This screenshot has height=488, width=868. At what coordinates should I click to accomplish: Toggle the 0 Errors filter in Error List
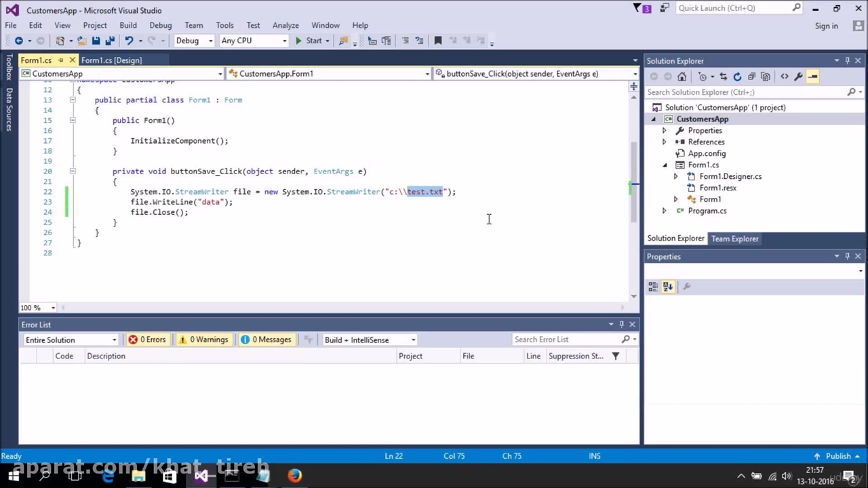pyautogui.click(x=147, y=340)
